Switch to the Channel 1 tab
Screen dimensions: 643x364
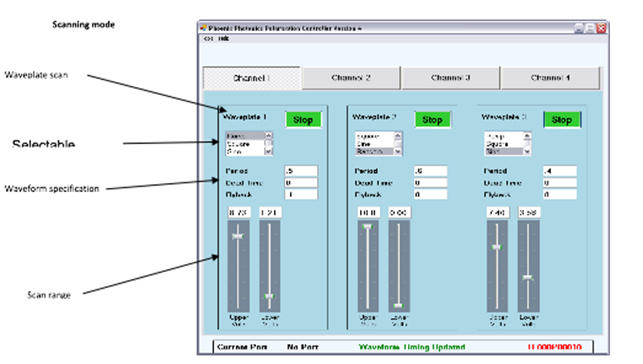[x=251, y=78]
